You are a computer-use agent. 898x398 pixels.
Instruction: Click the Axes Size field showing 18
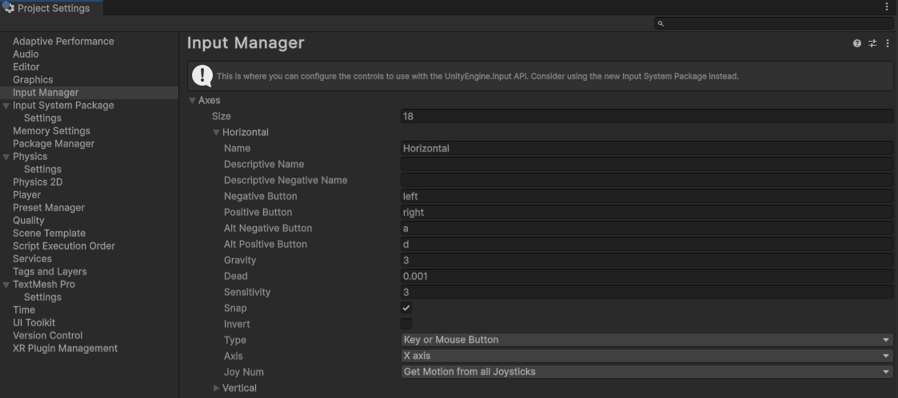click(647, 116)
